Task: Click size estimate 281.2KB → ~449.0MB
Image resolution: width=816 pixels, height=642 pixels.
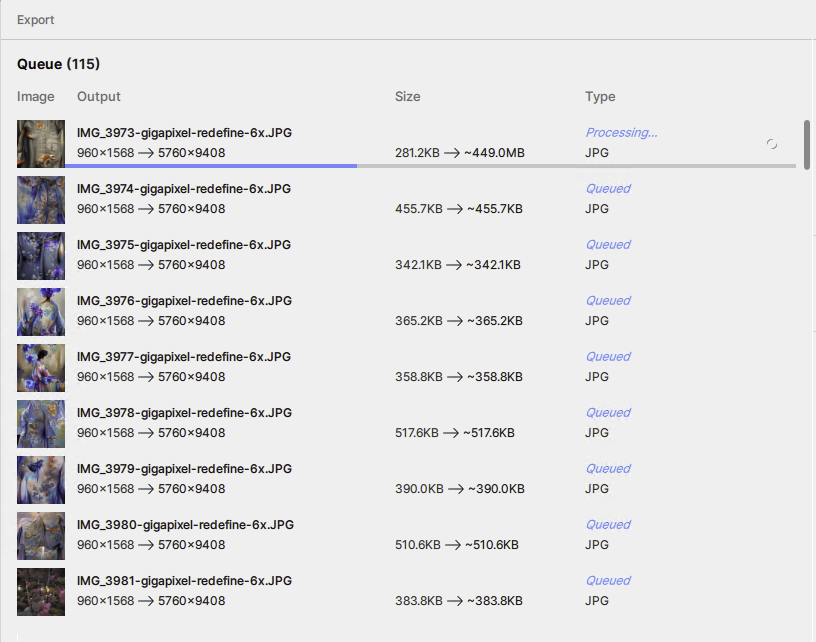Action: 460,153
